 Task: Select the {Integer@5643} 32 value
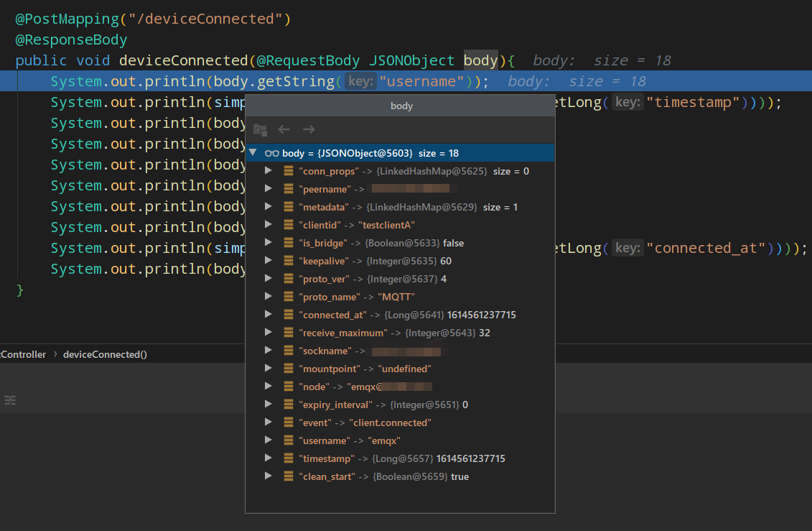[x=447, y=333]
